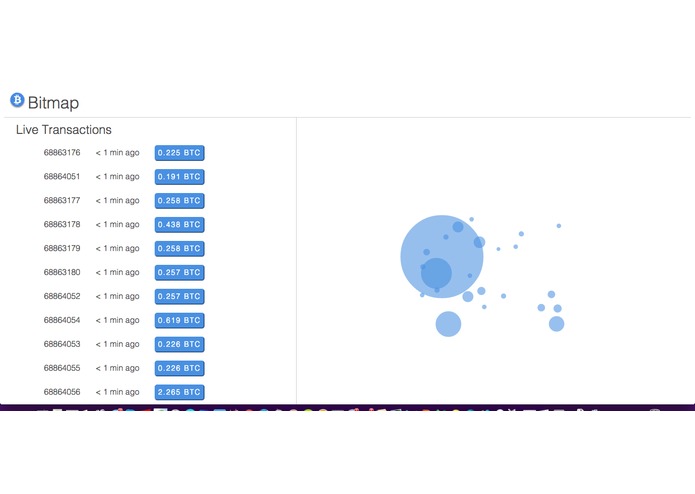This screenshot has width=695, height=494.
Task: Select transaction ID 68863178
Action: click(x=62, y=224)
